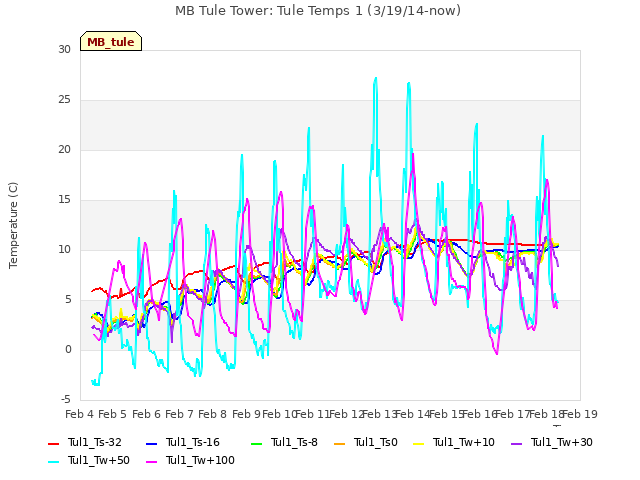Click the Feb 5 x-axis label
Screen dimensions: 640x480
pyautogui.click(x=113, y=414)
